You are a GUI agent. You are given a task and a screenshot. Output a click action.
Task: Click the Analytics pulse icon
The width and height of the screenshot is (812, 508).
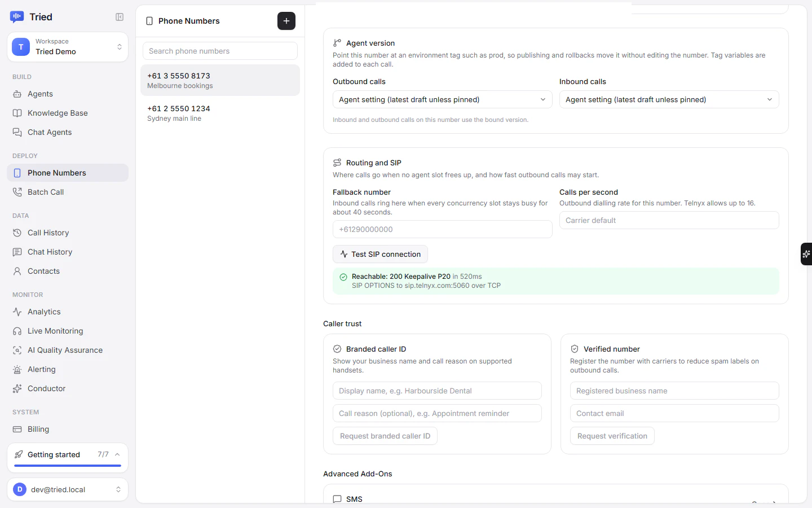(17, 312)
